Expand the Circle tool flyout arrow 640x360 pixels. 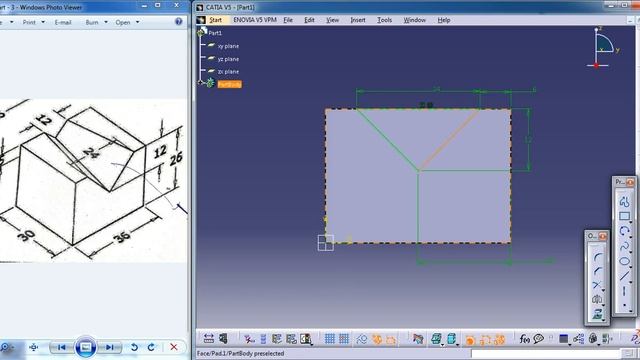coord(631,237)
